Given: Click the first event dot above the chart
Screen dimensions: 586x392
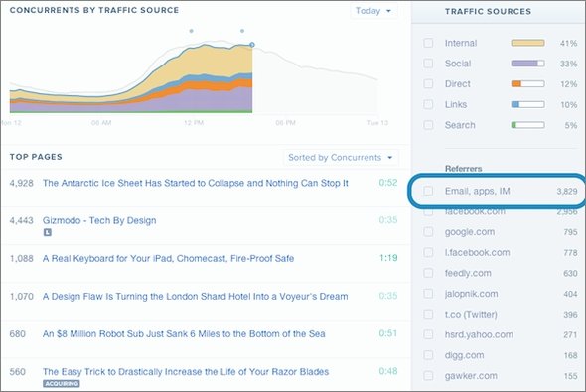Looking at the screenshot, I should [x=192, y=31].
